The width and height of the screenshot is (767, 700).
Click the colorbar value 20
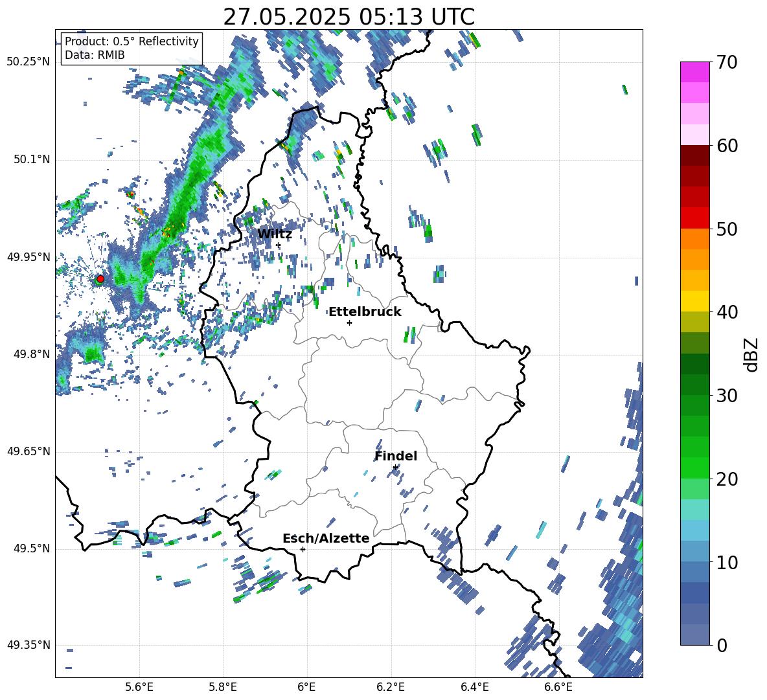click(x=727, y=479)
